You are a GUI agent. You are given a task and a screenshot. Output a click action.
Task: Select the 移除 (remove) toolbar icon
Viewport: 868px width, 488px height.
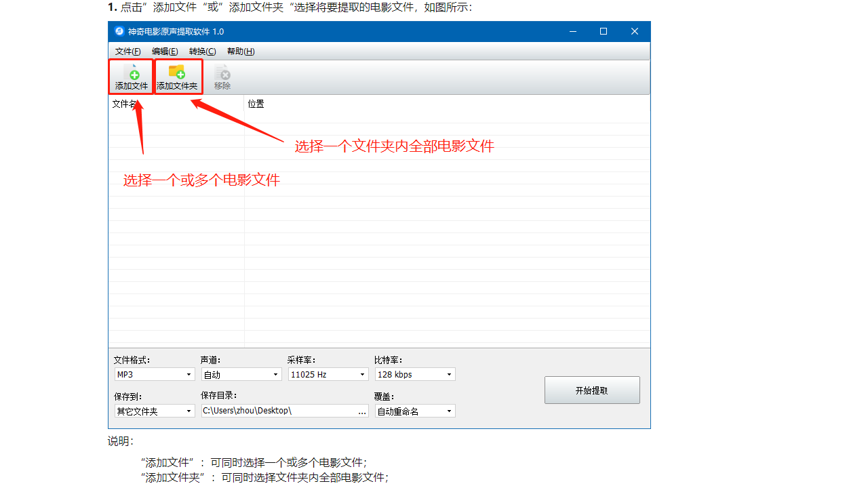coord(222,77)
